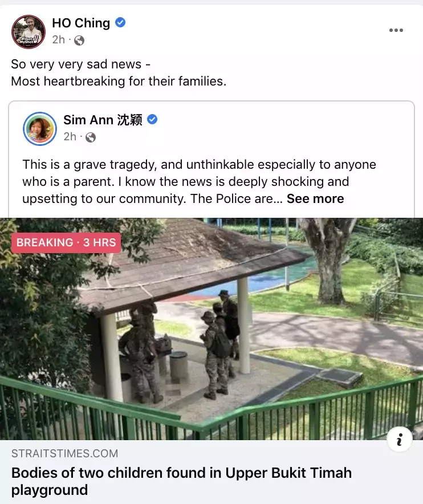Image resolution: width=423 pixels, height=504 pixels.
Task: Click the BREAKING · 3 HRS badge
Action: (x=66, y=242)
